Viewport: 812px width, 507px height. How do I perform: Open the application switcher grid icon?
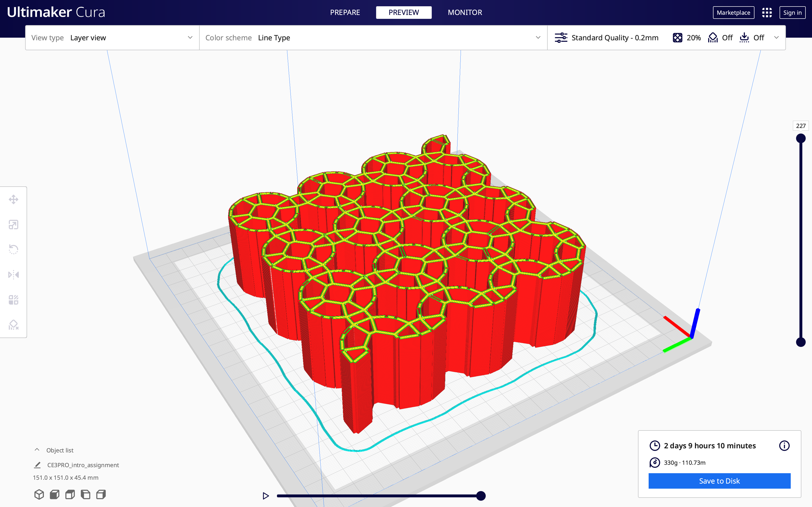coord(767,13)
